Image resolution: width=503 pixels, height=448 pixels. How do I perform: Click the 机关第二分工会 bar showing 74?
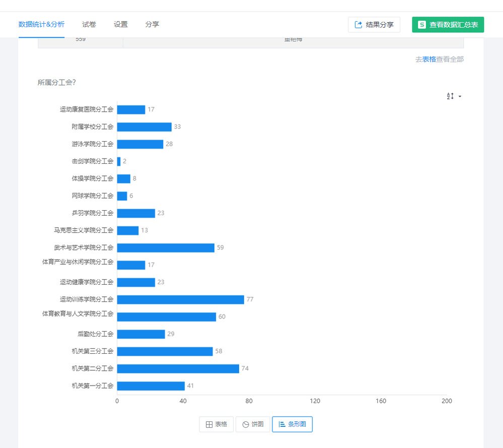[x=178, y=369]
